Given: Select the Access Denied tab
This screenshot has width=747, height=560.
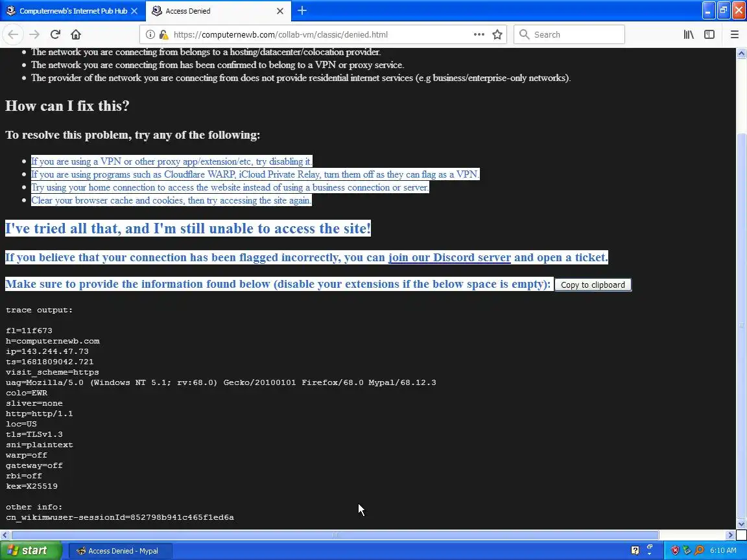Looking at the screenshot, I should point(218,11).
